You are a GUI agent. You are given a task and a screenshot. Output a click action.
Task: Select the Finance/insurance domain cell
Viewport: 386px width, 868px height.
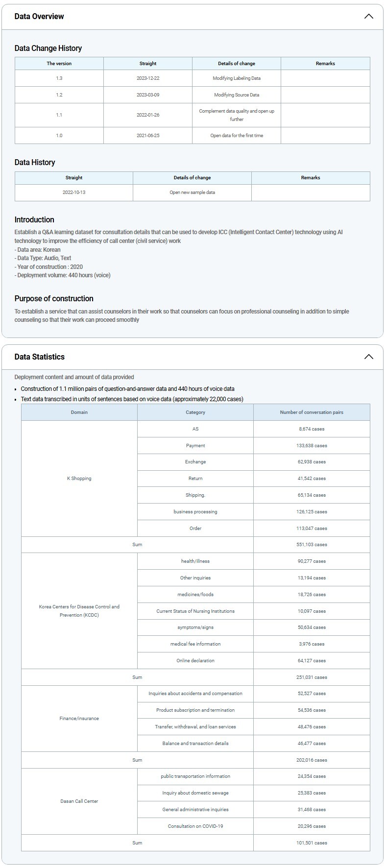point(79,719)
